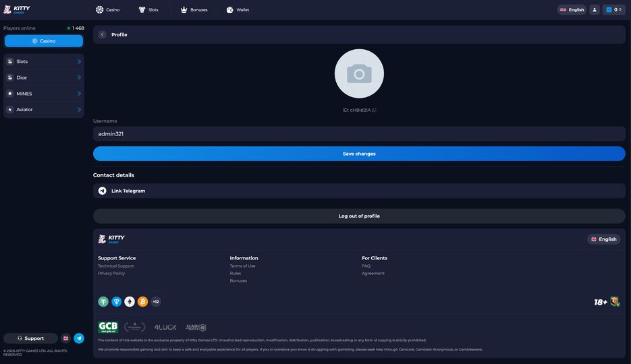
Task: Open the Privacy Policy link
Action: [x=111, y=273]
